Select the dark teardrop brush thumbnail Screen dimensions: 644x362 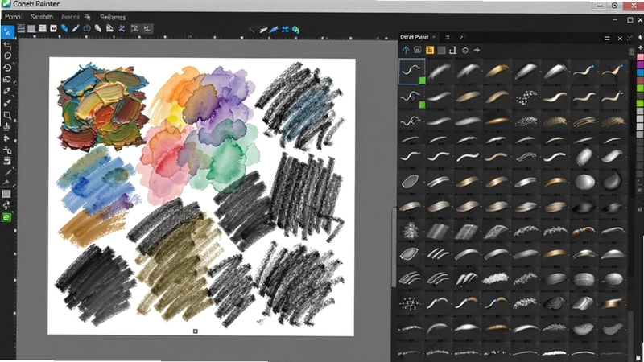613,180
